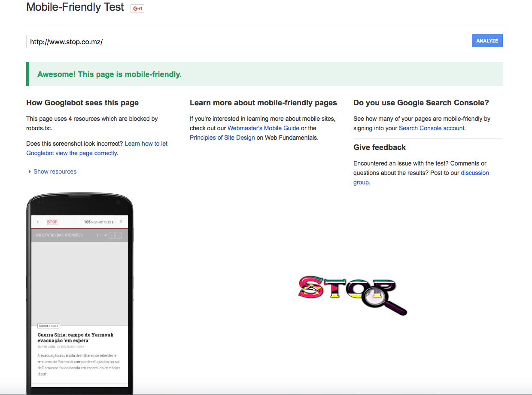The height and width of the screenshot is (395, 532).
Task: Click the URL input field with stop.co.mz
Action: click(x=248, y=42)
